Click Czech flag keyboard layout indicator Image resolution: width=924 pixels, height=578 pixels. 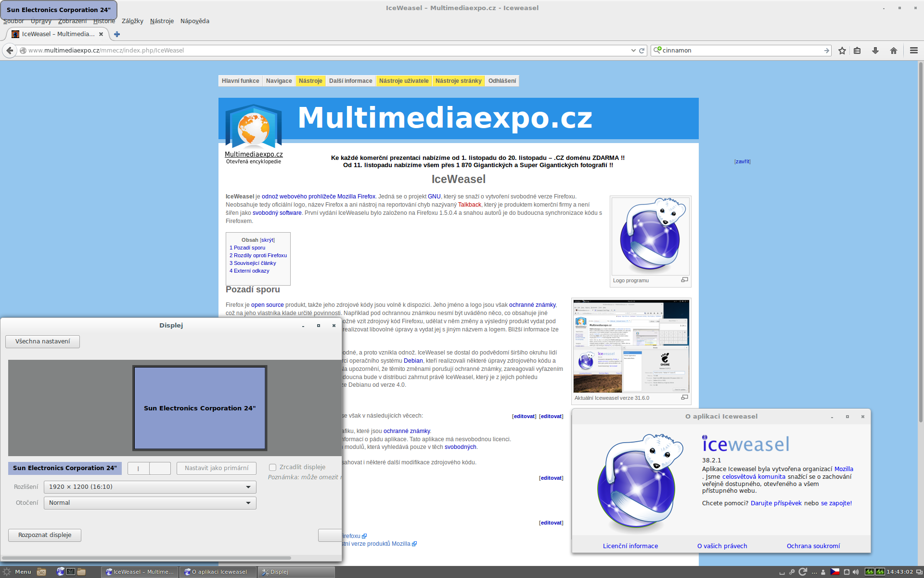point(835,572)
